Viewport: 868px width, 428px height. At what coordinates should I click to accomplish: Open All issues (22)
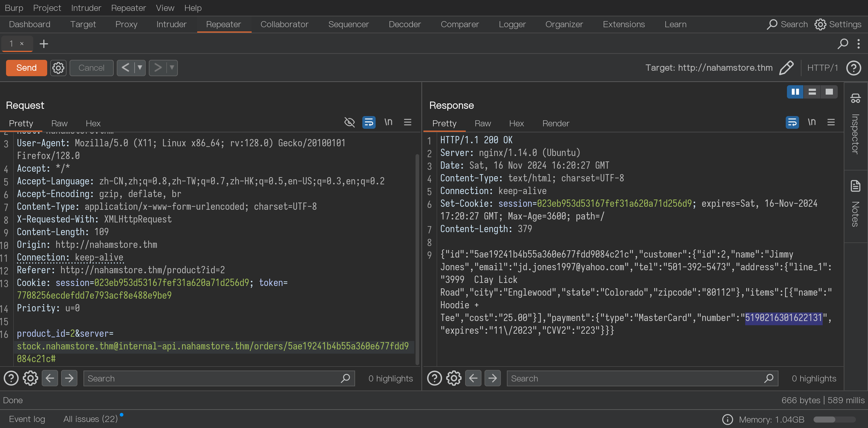coord(91,419)
